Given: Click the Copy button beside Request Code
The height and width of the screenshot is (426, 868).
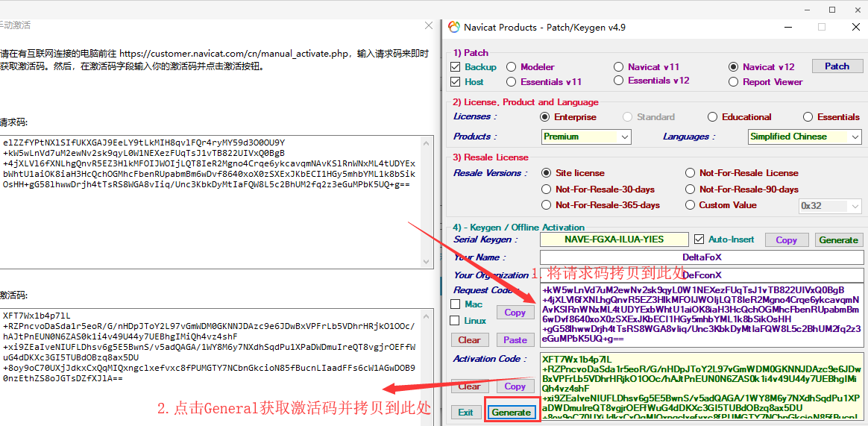Looking at the screenshot, I should pos(515,313).
